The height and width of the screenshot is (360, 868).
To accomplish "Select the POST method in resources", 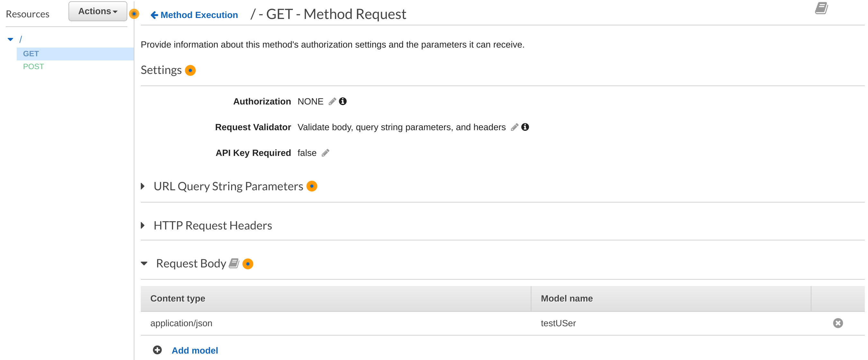I will click(33, 67).
